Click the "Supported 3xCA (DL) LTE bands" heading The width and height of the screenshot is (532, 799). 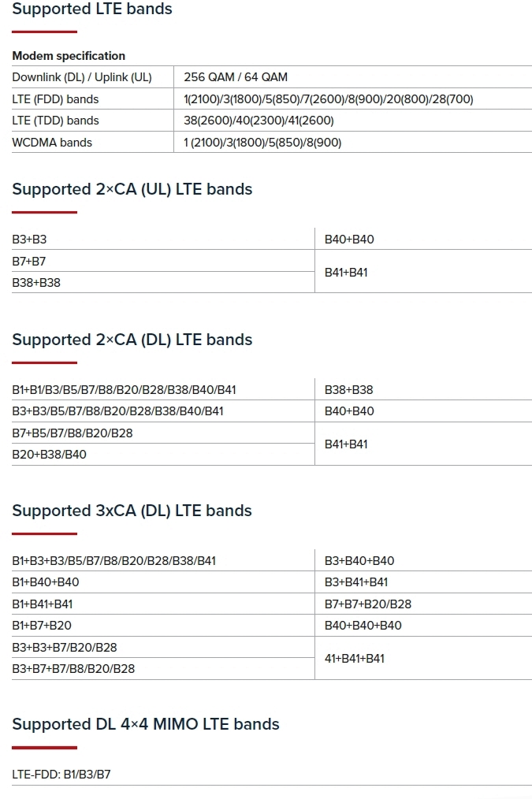coord(132,511)
